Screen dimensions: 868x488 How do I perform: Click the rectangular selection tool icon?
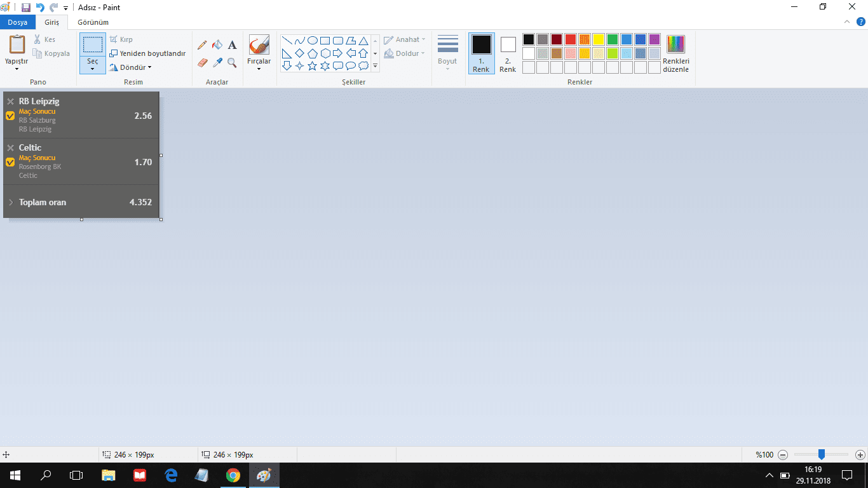[x=93, y=44]
